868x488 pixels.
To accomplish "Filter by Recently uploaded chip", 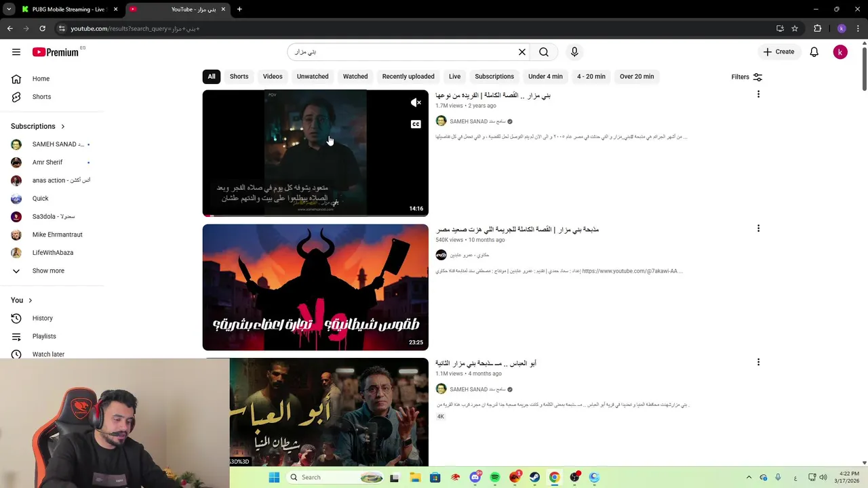I will [x=408, y=77].
